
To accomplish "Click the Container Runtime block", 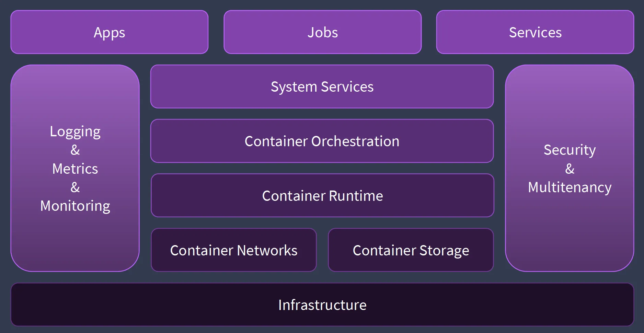I will [x=322, y=195].
